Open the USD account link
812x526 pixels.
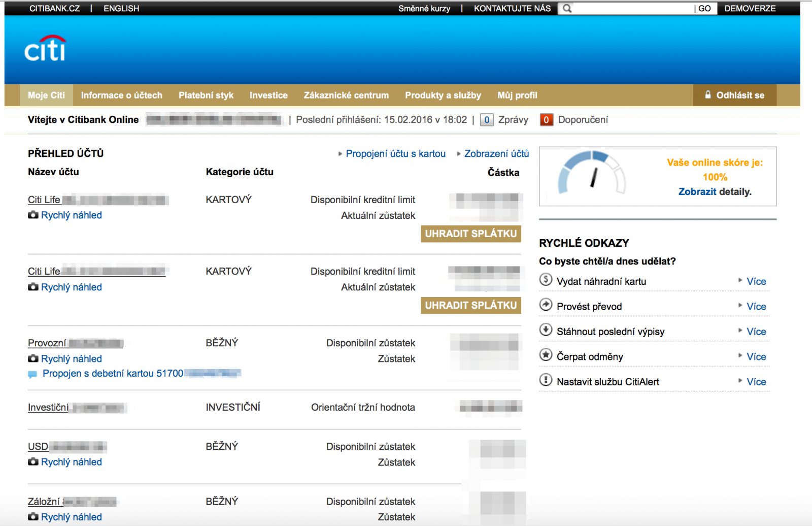(67, 447)
